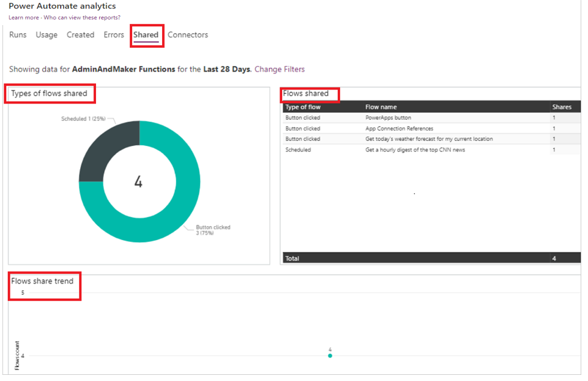Select 'Get a hourly digest' CNN news row
The height and width of the screenshot is (381, 588).
(431, 150)
